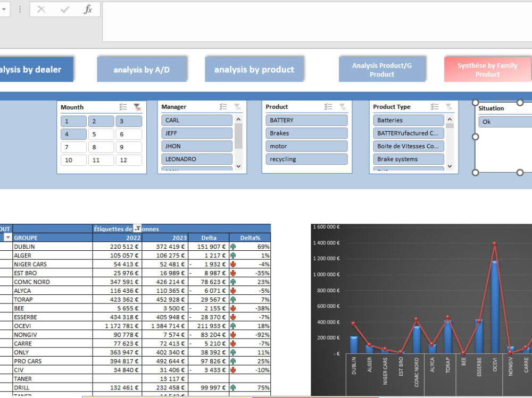Filter Product Type by BATTERYufactured C...
The width and height of the screenshot is (532, 398).
point(409,133)
